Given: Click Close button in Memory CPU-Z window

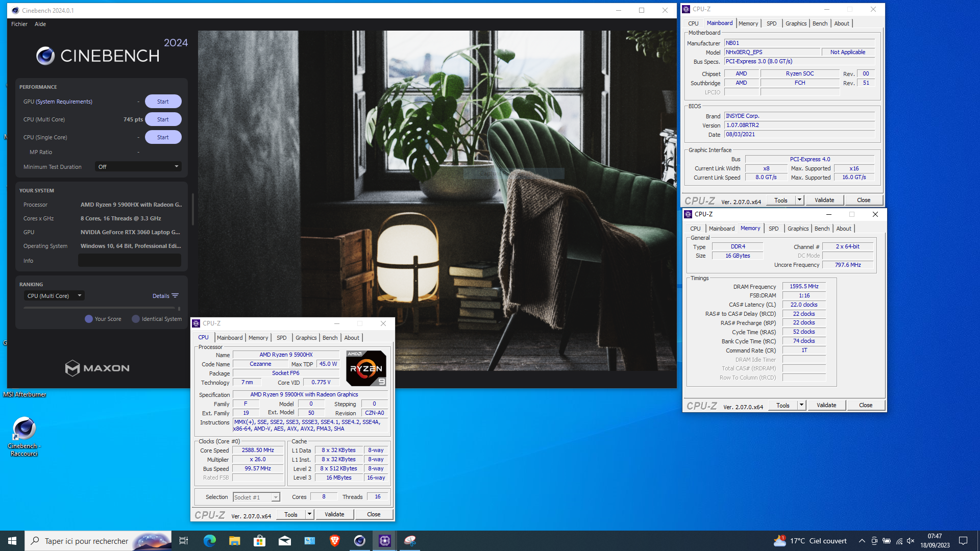Looking at the screenshot, I should pos(866,405).
